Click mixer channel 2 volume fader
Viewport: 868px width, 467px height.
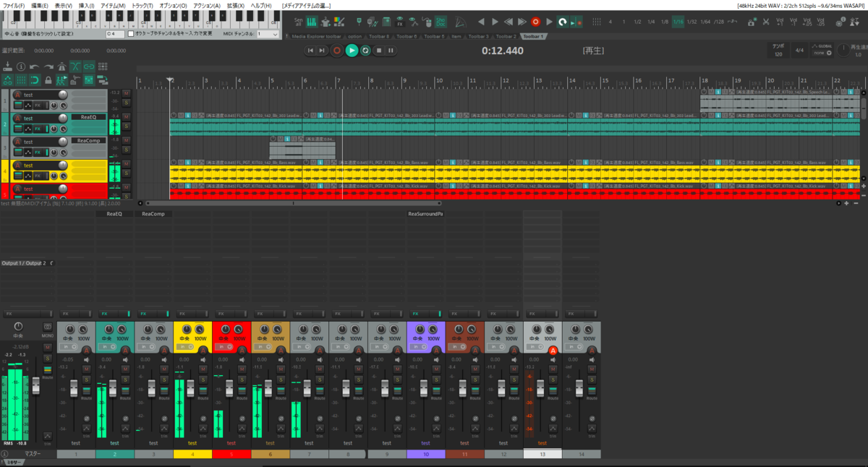tap(113, 388)
